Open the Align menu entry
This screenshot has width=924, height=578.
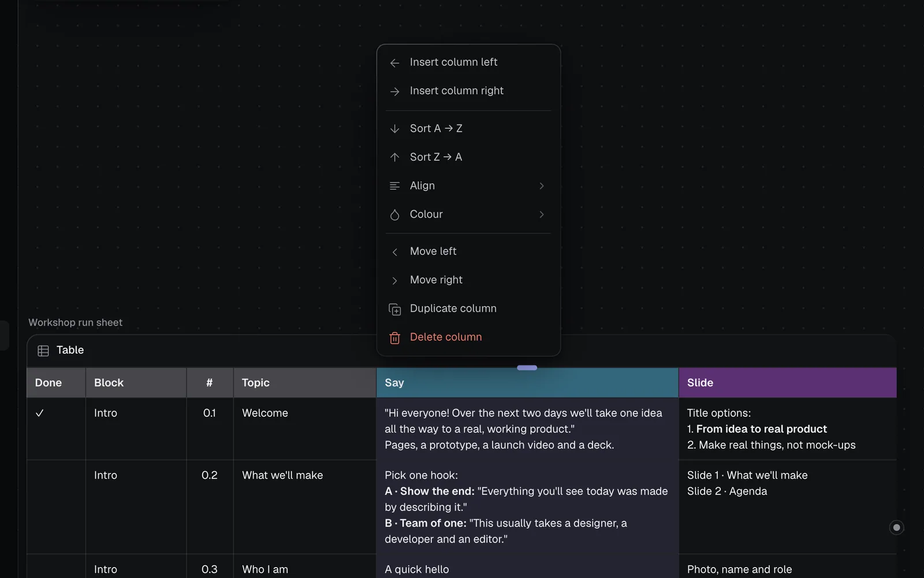coord(468,186)
